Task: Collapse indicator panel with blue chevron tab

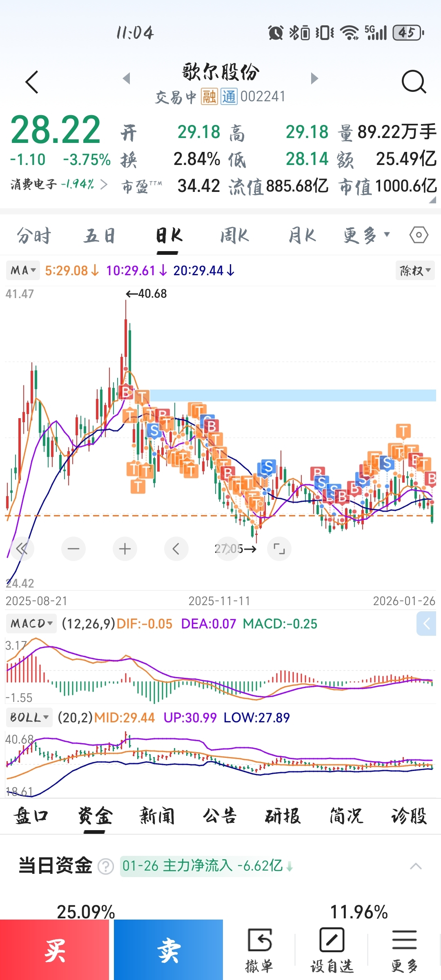Action: 426,624
